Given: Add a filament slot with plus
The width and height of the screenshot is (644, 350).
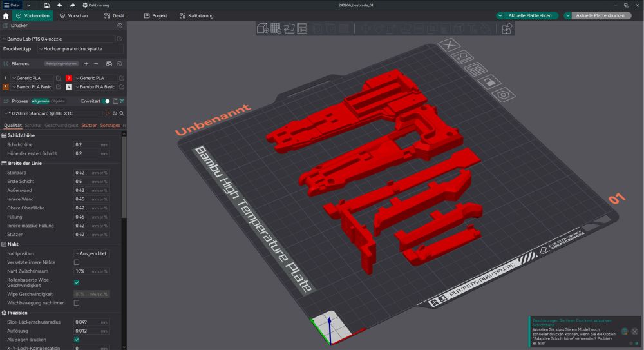Looking at the screenshot, I should pos(86,64).
